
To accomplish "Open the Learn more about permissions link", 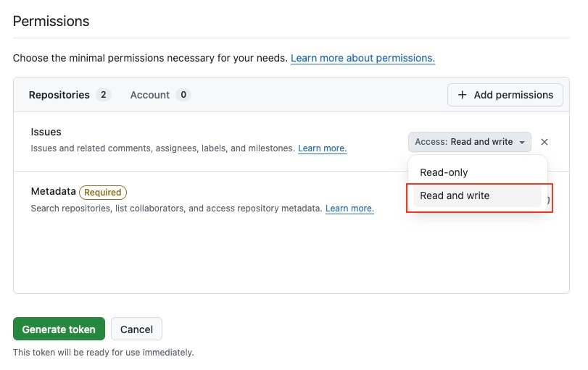I will coord(363,58).
